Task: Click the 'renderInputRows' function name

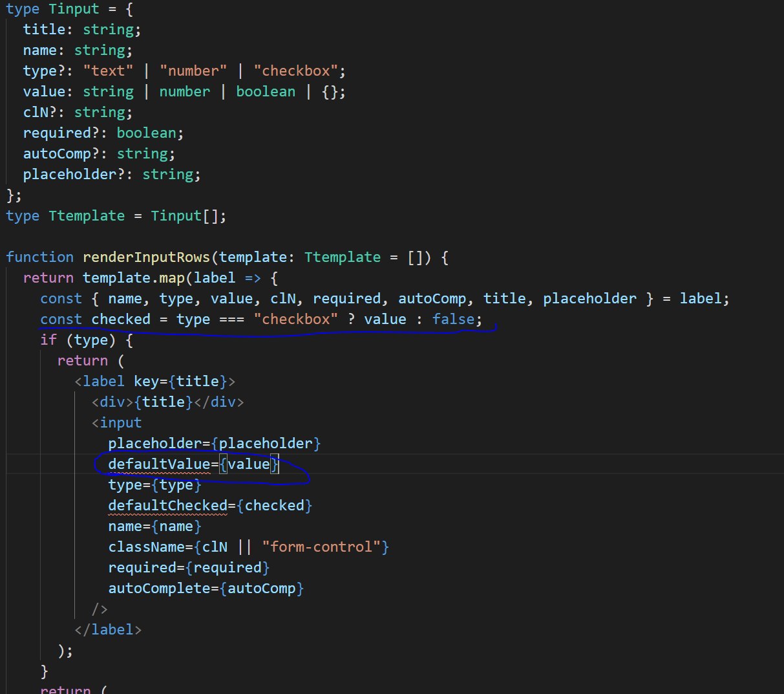Action: coord(146,257)
